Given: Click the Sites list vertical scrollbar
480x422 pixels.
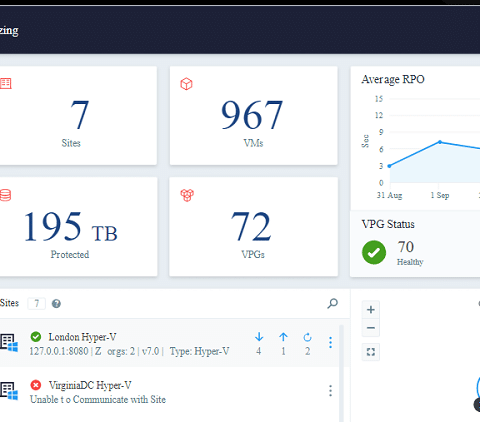Looking at the screenshot, I should [341, 373].
